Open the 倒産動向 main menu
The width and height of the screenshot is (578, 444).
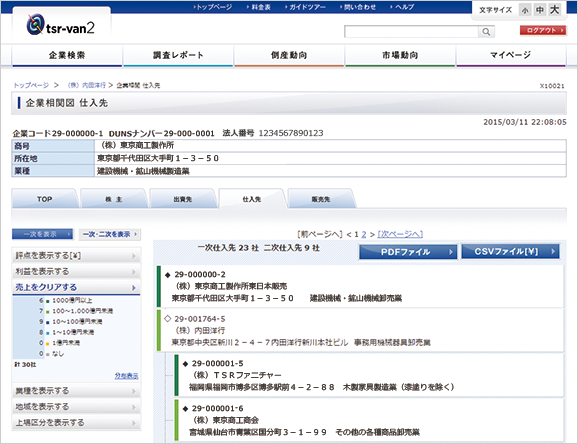click(x=289, y=55)
